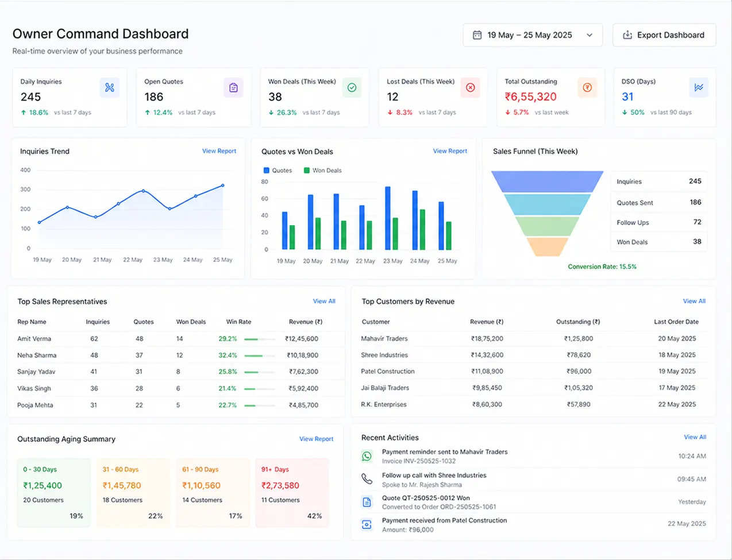The image size is (732, 560).
Task: Select the Neha Sharma rep name
Action: (x=37, y=356)
